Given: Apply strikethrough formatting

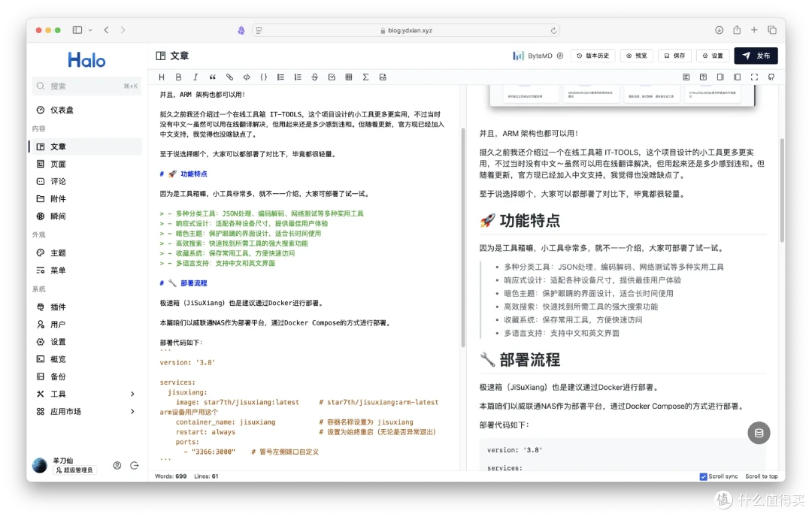Looking at the screenshot, I should (314, 77).
